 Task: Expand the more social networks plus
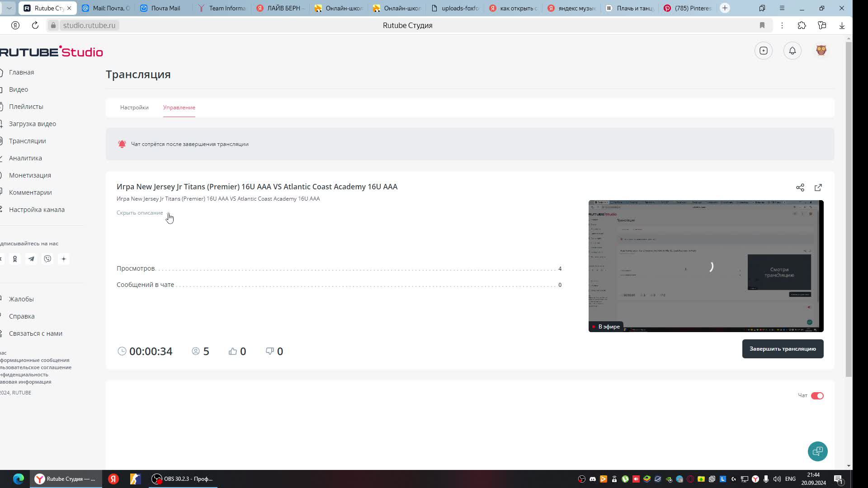[x=64, y=259]
